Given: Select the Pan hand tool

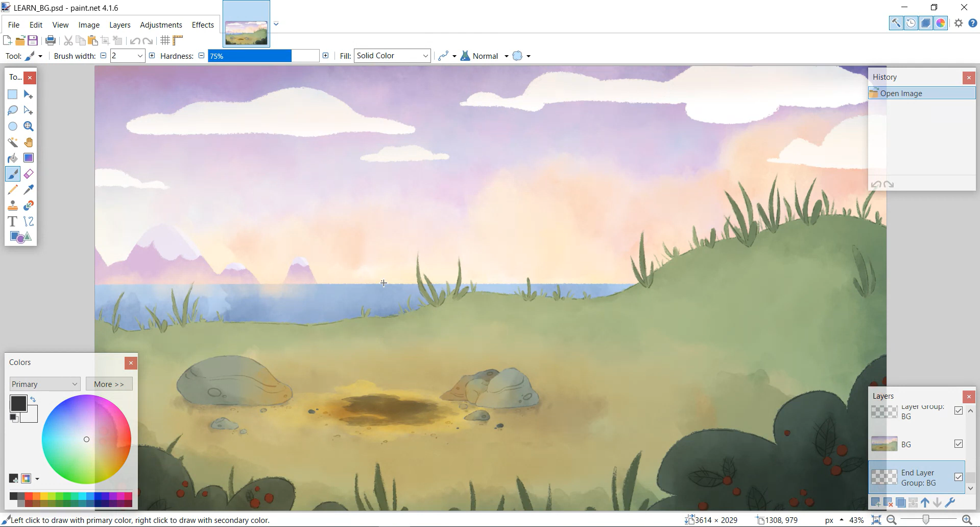Looking at the screenshot, I should [29, 142].
